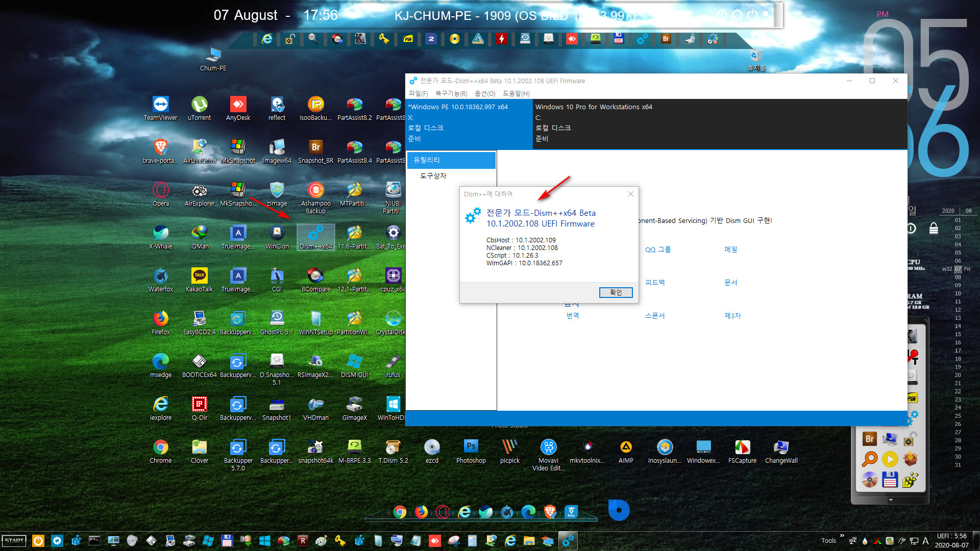
Task: Open the IDMan desktop icon
Action: click(x=199, y=237)
